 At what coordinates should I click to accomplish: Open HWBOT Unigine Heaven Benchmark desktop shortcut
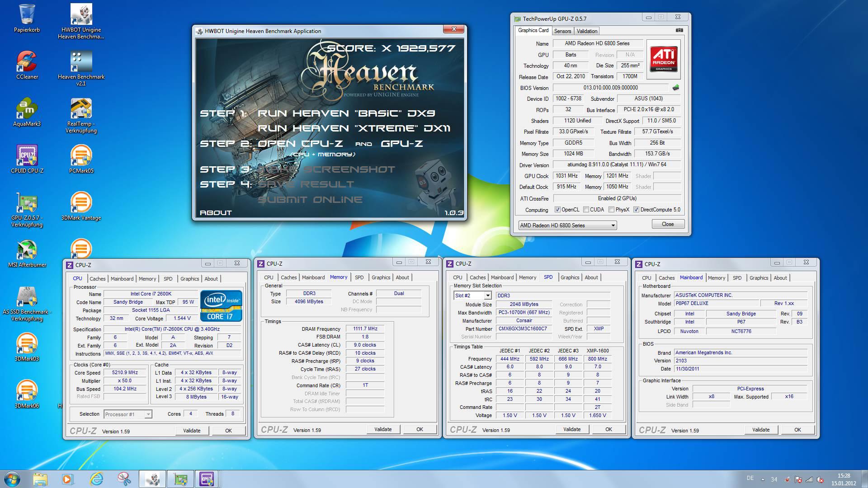coord(81,21)
